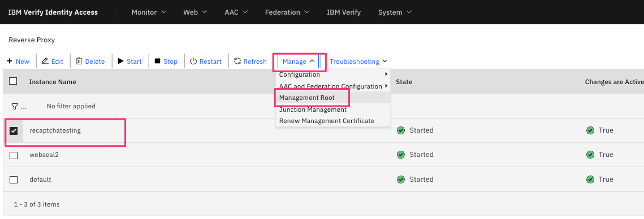
Task: Click the square Stop icon
Action: click(157, 61)
